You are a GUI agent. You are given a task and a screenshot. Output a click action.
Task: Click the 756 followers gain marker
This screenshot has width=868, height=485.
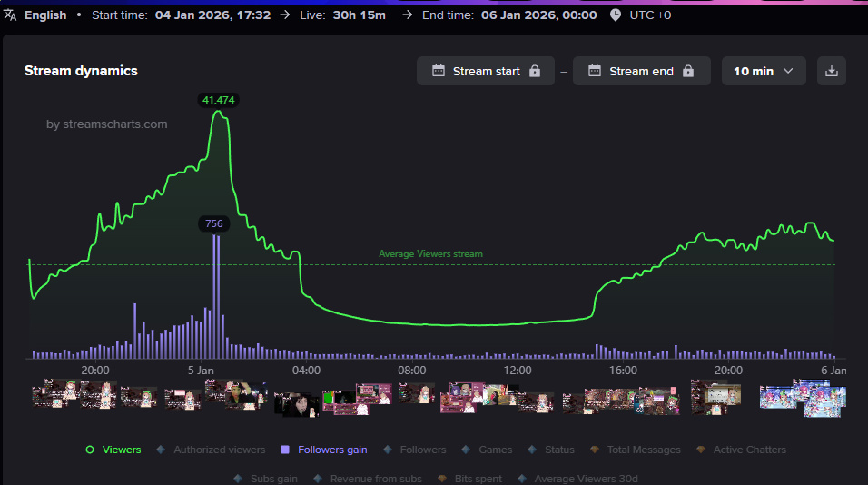[213, 223]
